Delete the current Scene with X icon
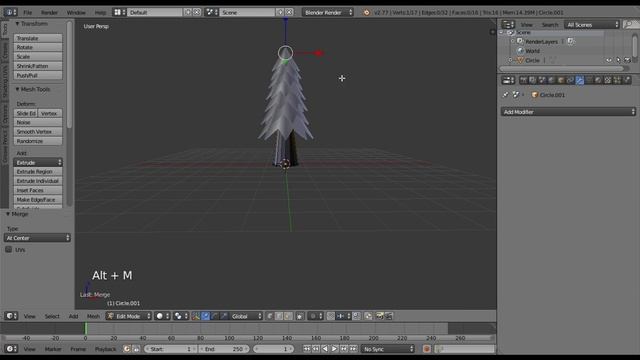This screenshot has height=360, width=640. coord(289,12)
